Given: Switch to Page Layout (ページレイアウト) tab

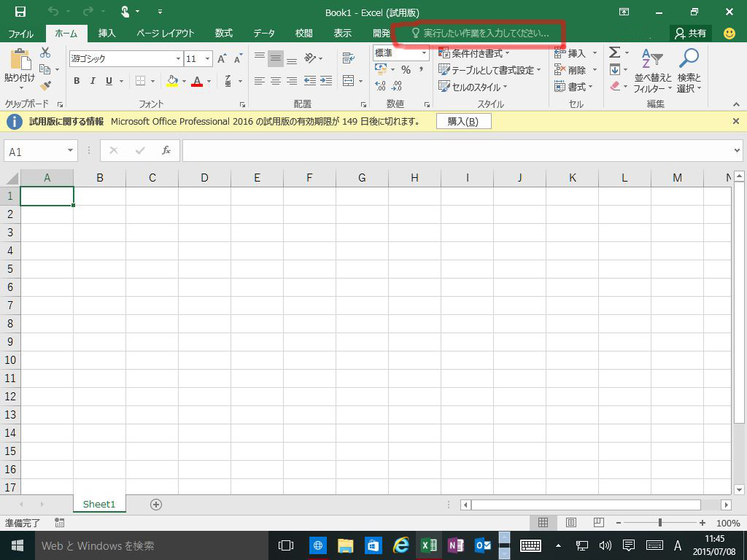Looking at the screenshot, I should coord(166,34).
